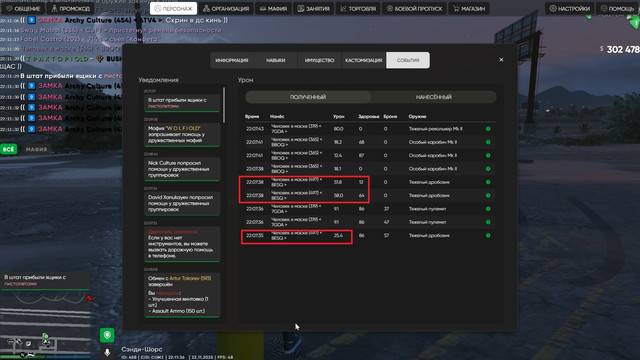
Task: Switch to the ИМУЩЕСТВО character tab
Action: (x=319, y=60)
